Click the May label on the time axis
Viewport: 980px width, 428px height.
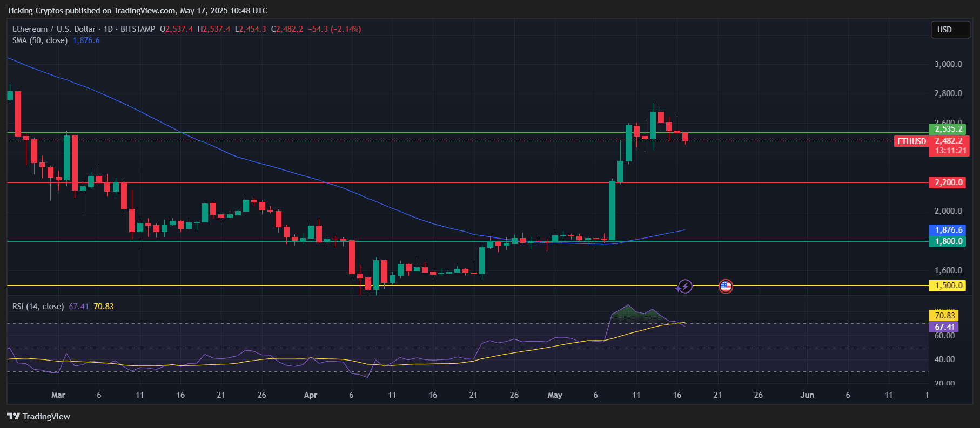(555, 395)
